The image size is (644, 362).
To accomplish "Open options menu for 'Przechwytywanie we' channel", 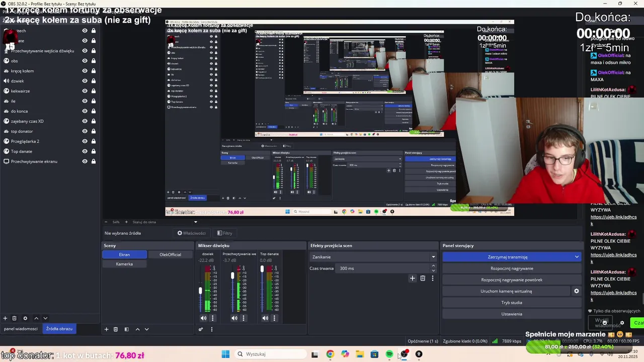I will pos(244,318).
